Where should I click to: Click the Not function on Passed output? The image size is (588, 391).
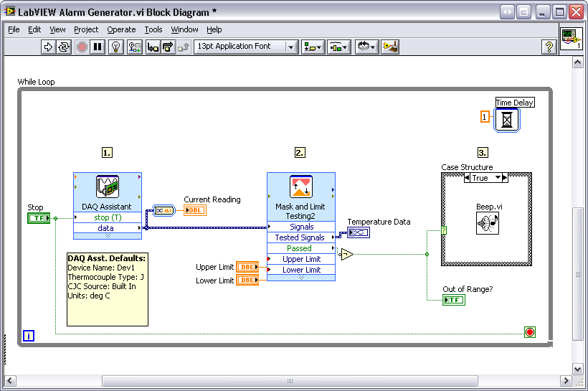point(346,254)
